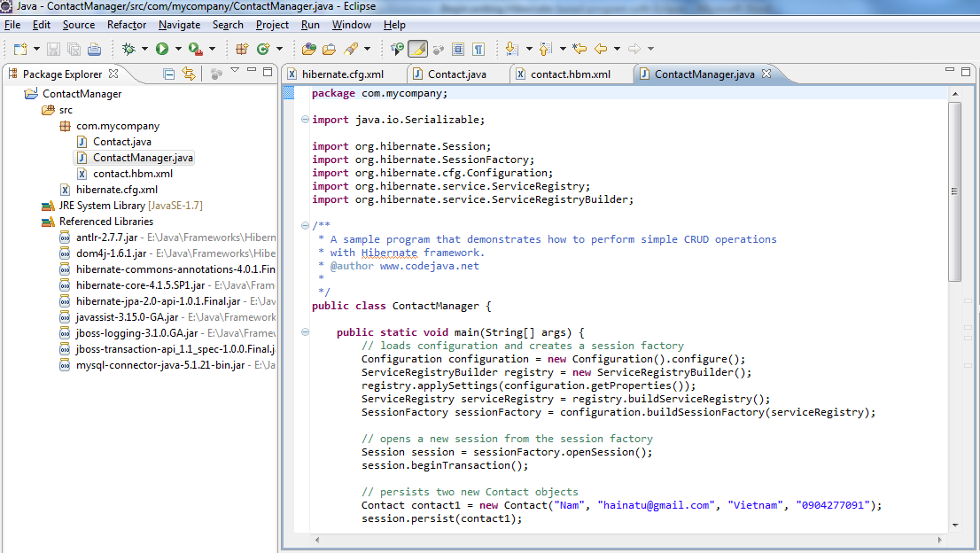Image resolution: width=980 pixels, height=553 pixels.
Task: Click Collapse All in Package Explorer
Action: pyautogui.click(x=168, y=74)
